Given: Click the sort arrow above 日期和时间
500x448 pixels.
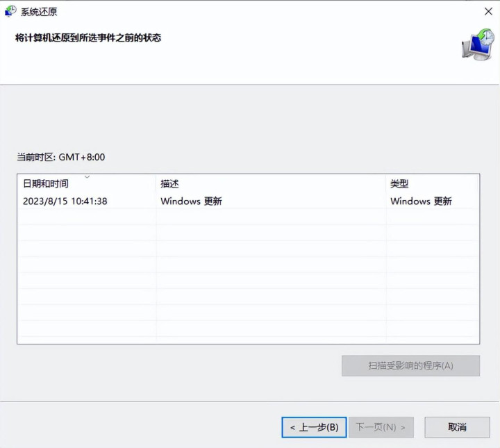Looking at the screenshot, I should [x=87, y=176].
